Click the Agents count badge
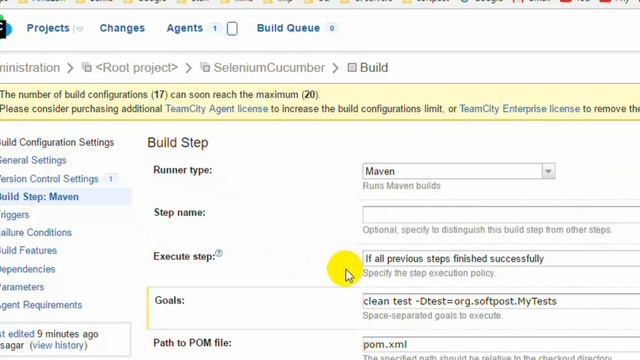This screenshot has height=360, width=640. pyautogui.click(x=214, y=28)
